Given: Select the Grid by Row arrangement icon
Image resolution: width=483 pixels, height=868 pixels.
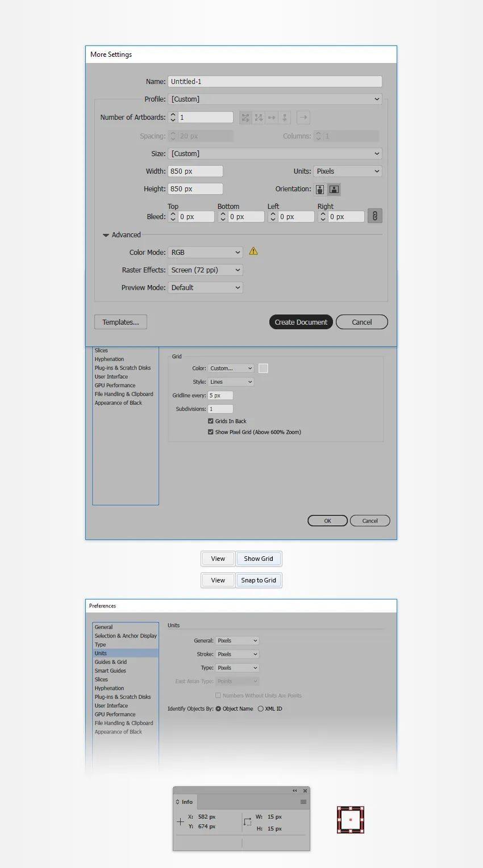Looking at the screenshot, I should tap(245, 118).
